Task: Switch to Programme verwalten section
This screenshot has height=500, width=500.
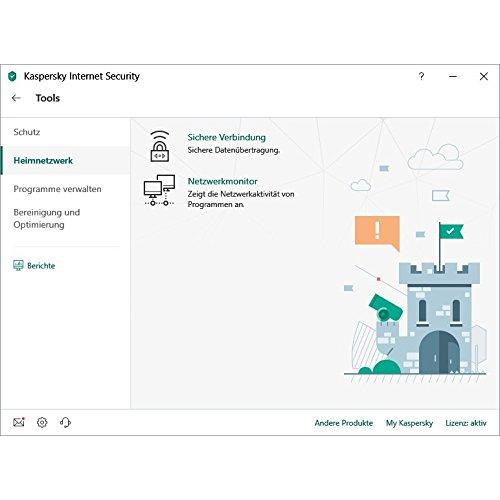Action: point(57,189)
